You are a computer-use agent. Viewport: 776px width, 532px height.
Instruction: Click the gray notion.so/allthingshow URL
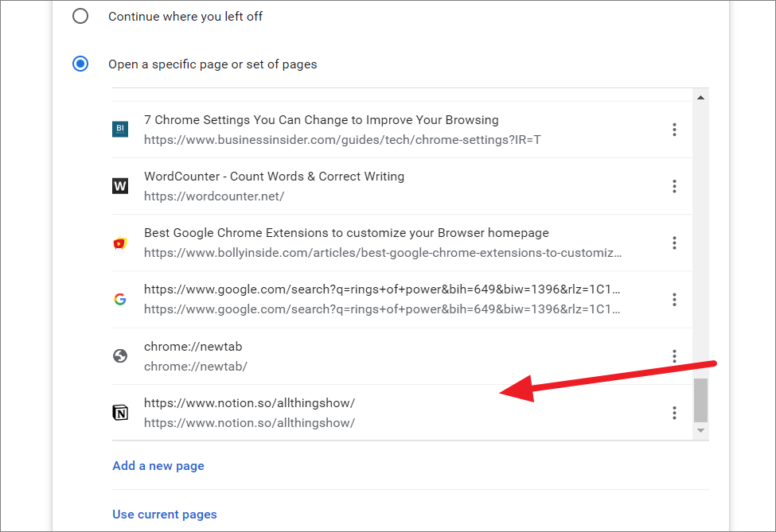click(249, 423)
